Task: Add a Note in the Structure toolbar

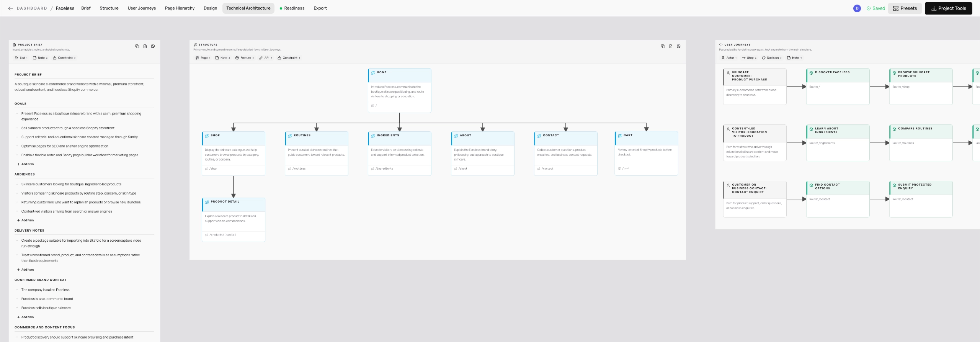Action: click(222, 58)
